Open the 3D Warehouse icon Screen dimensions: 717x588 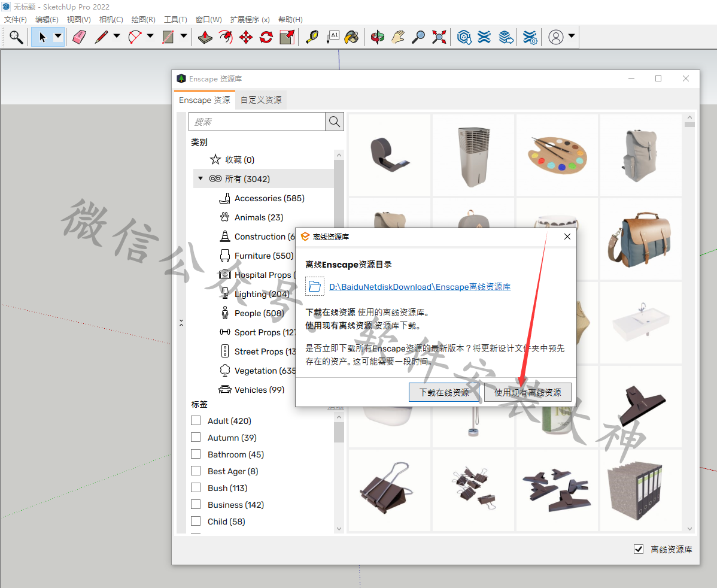pyautogui.click(x=464, y=37)
